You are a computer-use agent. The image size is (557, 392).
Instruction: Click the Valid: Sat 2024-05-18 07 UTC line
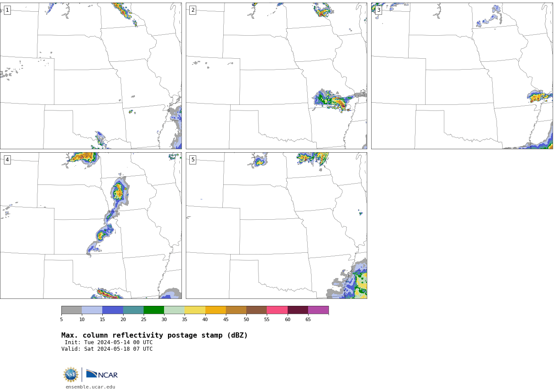[107, 349]
